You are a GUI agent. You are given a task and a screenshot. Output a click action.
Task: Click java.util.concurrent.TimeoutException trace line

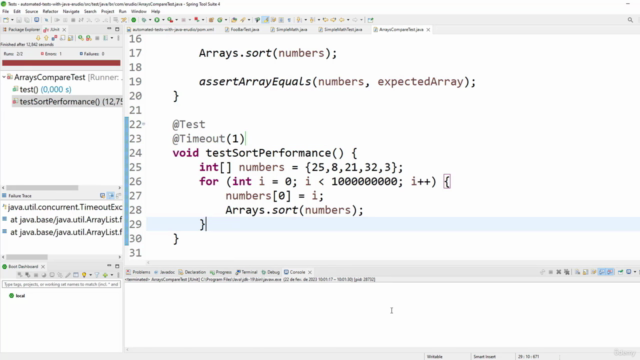tap(62, 207)
